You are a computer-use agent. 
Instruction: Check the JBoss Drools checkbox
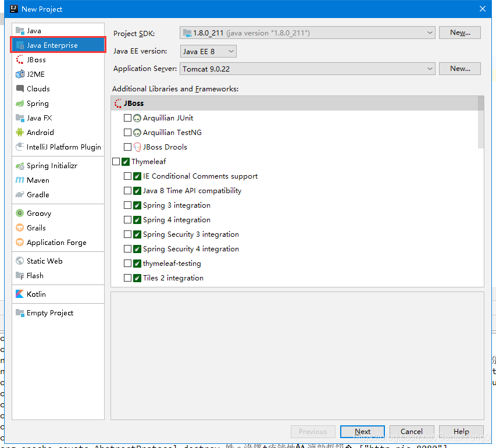click(127, 147)
